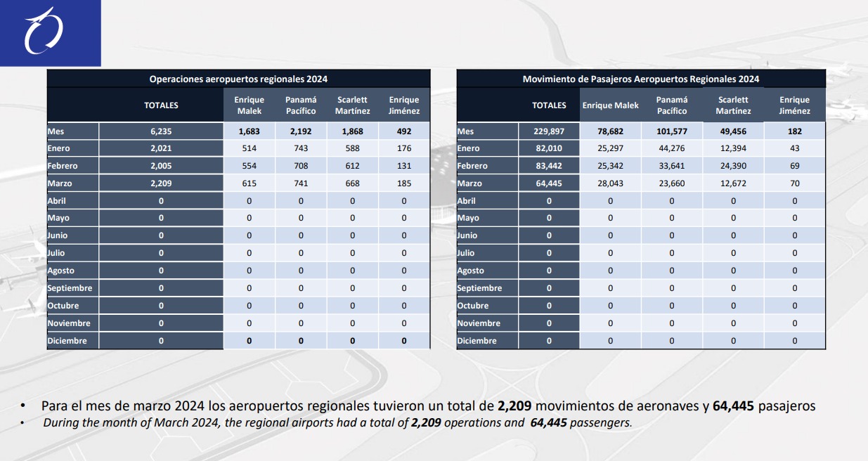Image resolution: width=868 pixels, height=461 pixels.
Task: Click the white swirl logo in blue box
Action: point(44,32)
